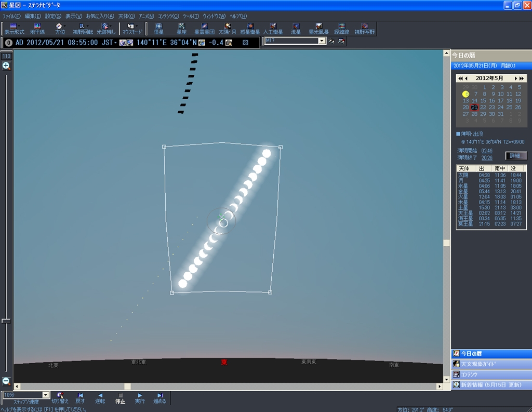Open the 10分 step speed dropdown

click(x=46, y=395)
